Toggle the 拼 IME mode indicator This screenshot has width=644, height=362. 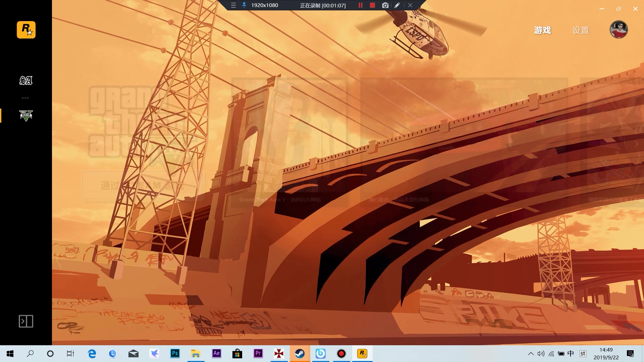click(583, 354)
